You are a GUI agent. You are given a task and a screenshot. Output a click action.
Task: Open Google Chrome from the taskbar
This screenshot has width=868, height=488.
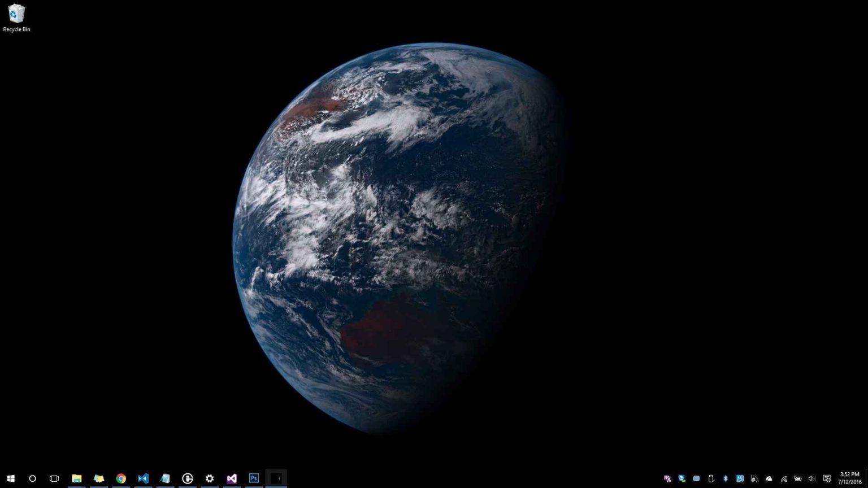(121, 478)
